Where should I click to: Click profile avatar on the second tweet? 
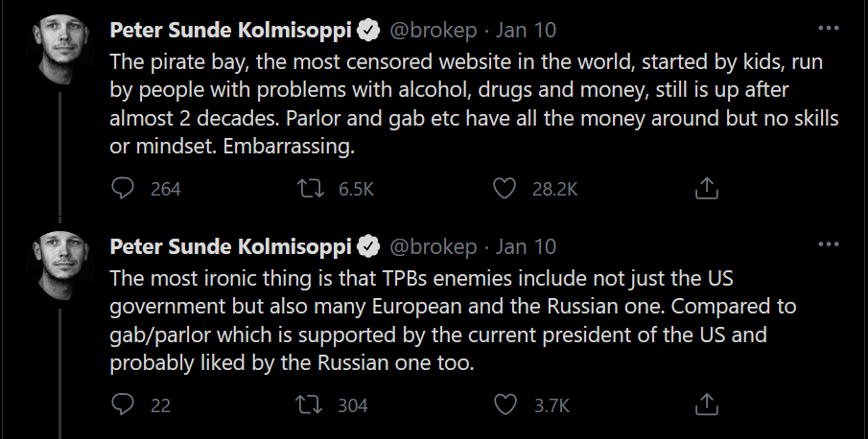(x=65, y=265)
